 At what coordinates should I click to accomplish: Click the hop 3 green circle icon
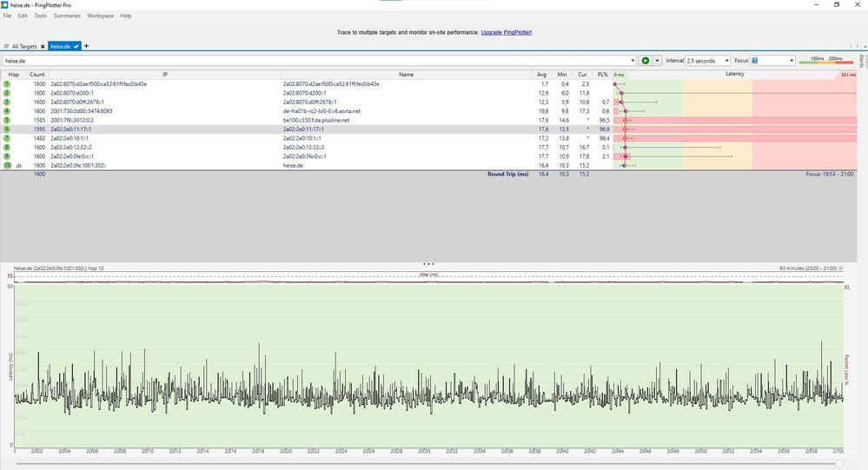[x=7, y=102]
